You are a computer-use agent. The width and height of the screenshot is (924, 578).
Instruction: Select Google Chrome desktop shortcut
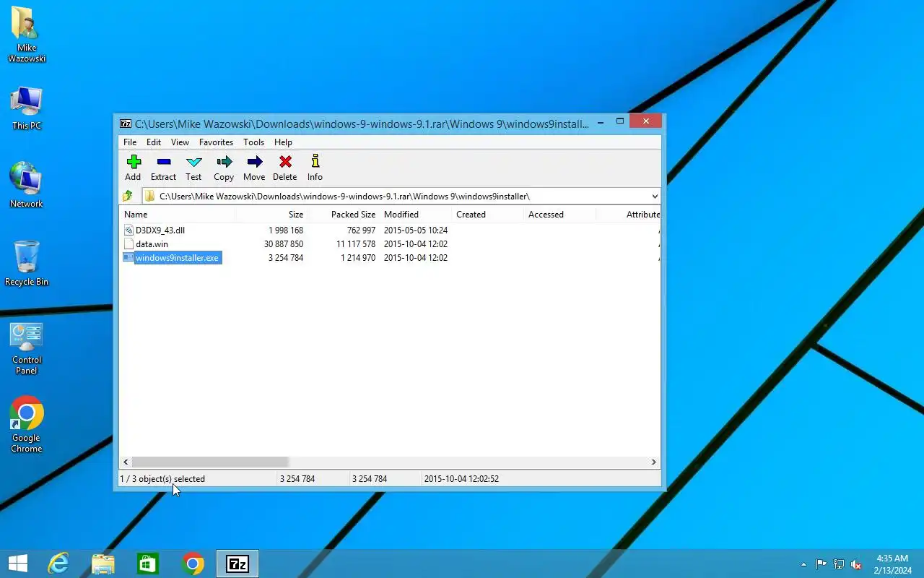tap(27, 425)
